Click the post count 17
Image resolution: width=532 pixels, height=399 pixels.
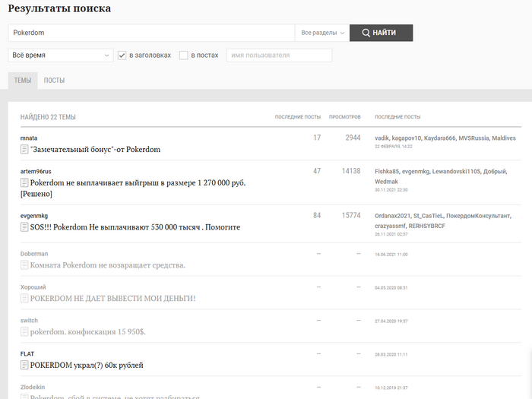pos(317,138)
